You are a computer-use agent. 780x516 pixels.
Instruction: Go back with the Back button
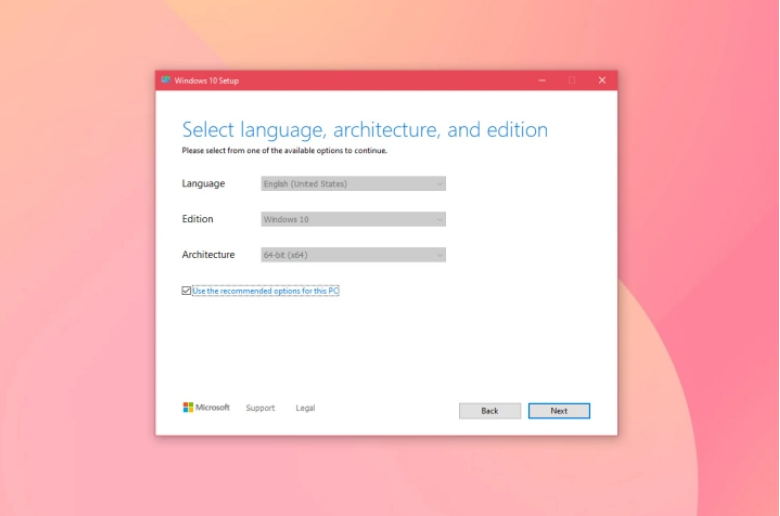point(489,411)
